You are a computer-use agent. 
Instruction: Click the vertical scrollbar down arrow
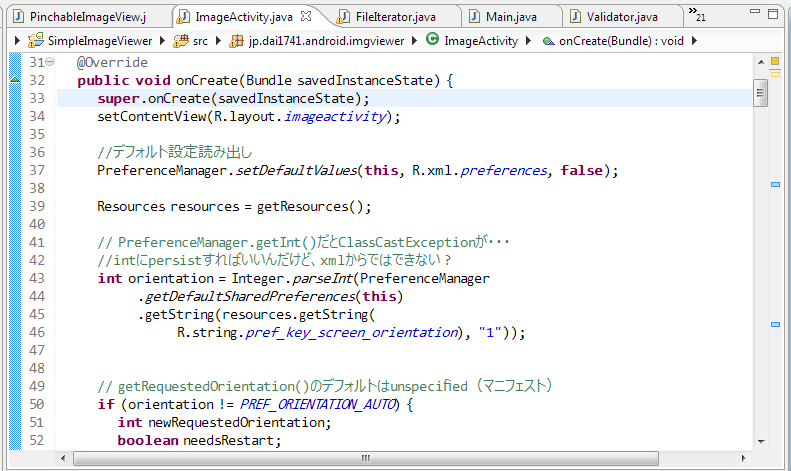pos(761,442)
